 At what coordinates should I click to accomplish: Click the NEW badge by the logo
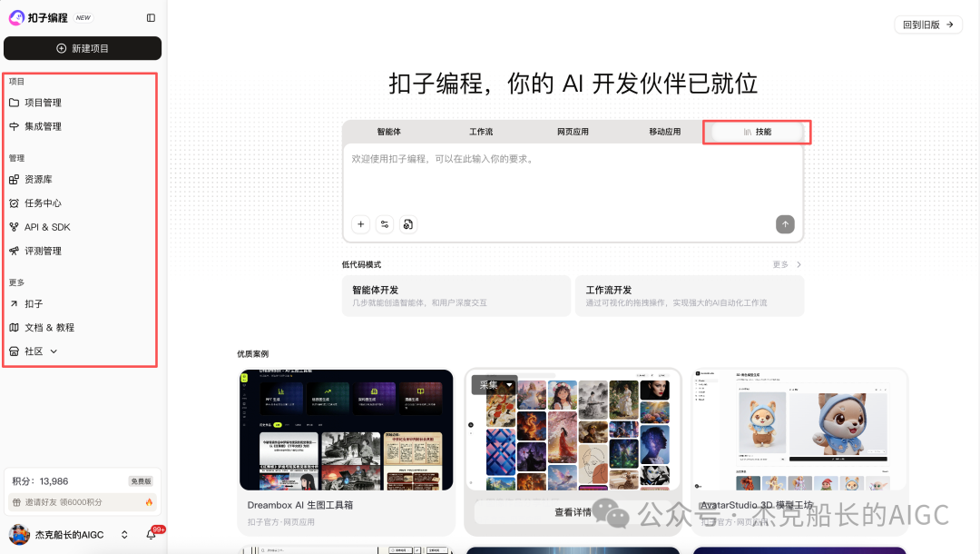(83, 18)
